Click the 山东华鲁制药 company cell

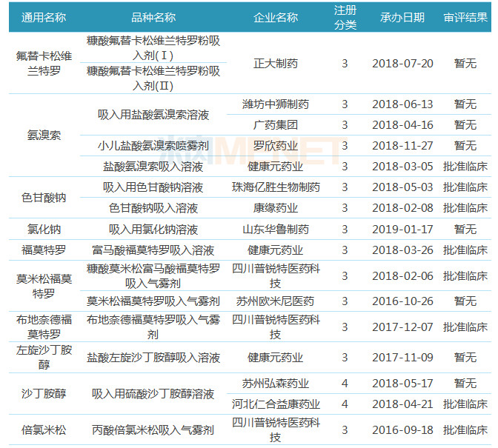[x=276, y=229]
